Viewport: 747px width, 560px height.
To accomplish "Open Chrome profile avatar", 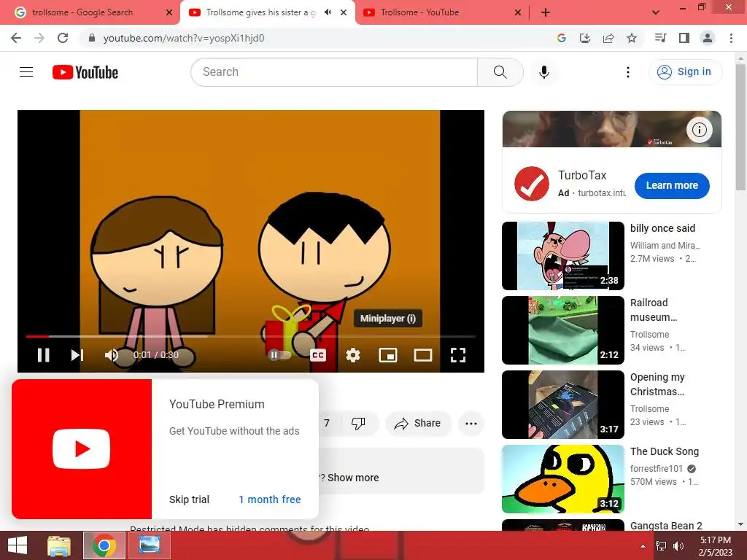I will click(x=708, y=38).
